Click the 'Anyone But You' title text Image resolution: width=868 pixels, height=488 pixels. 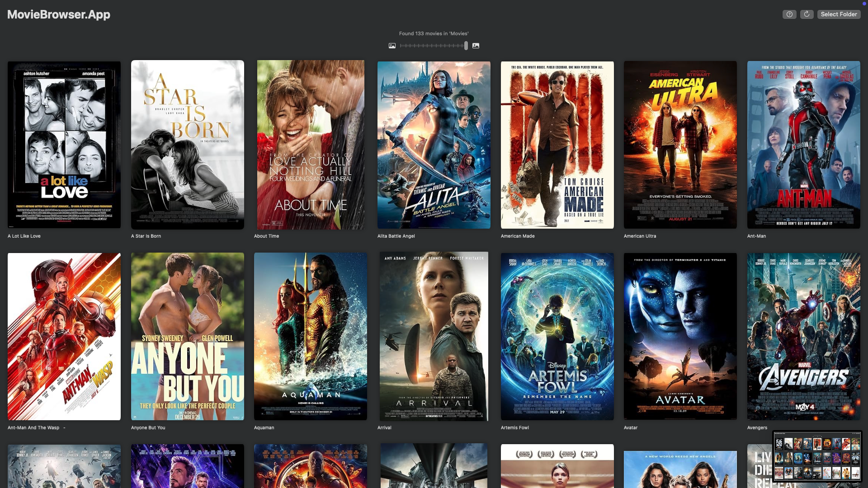(x=148, y=427)
